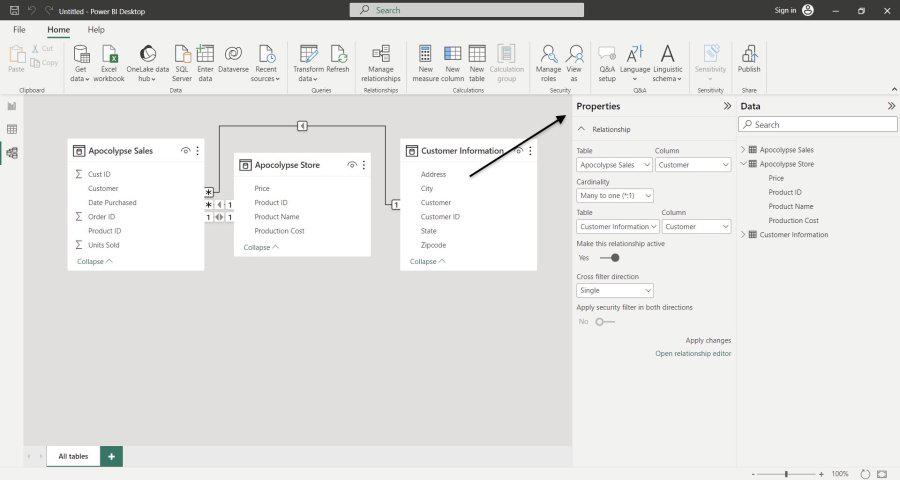
Task: Zoom in with plus button
Action: [821, 474]
